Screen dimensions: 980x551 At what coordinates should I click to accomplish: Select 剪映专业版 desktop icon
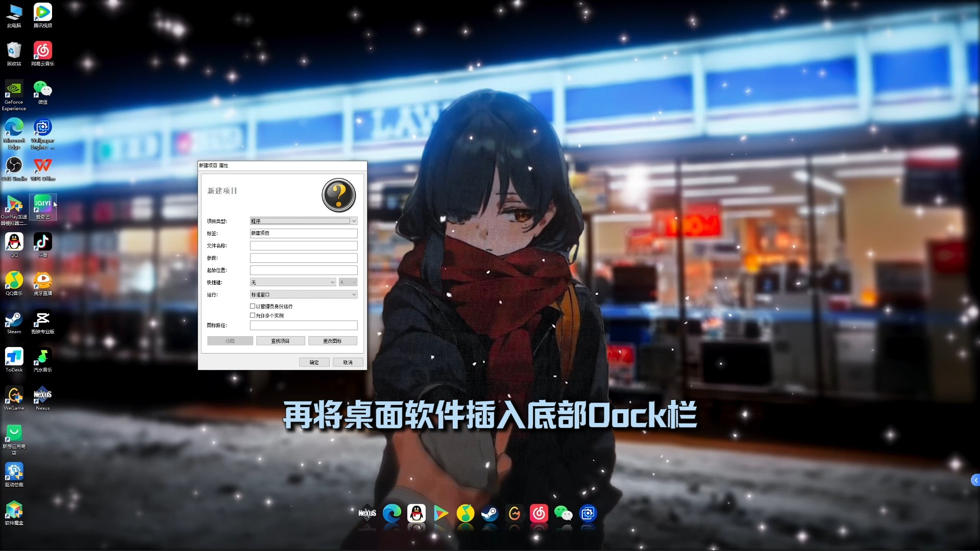point(43,322)
